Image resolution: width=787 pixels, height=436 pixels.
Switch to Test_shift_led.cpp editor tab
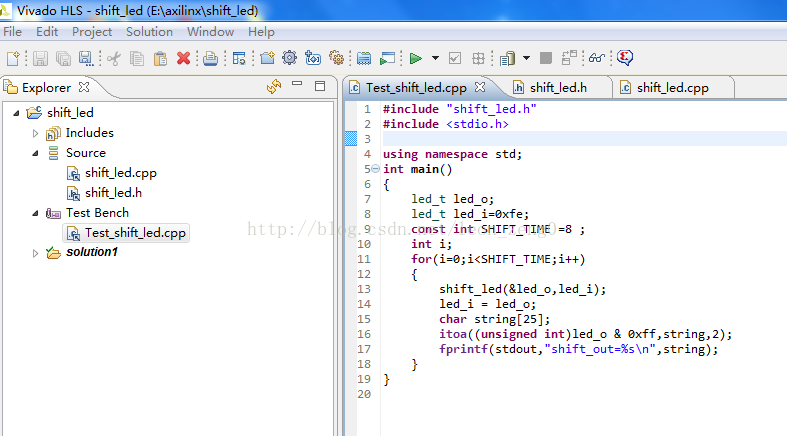coord(416,88)
